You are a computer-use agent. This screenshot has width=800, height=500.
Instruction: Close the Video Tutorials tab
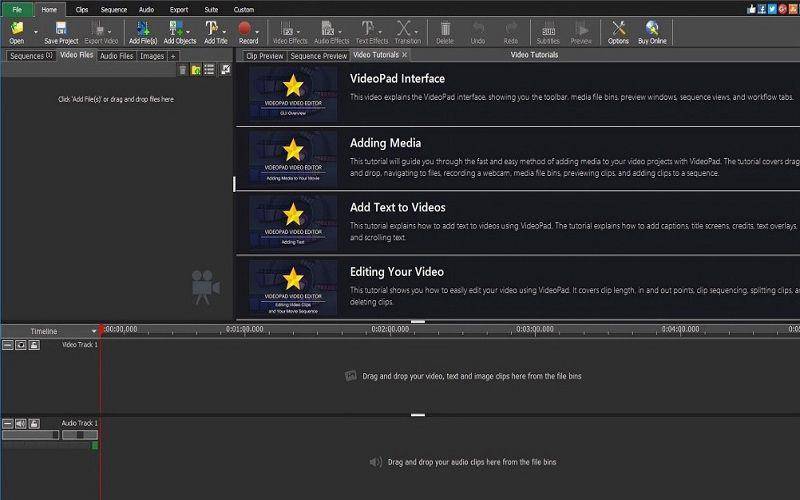pyautogui.click(x=405, y=55)
